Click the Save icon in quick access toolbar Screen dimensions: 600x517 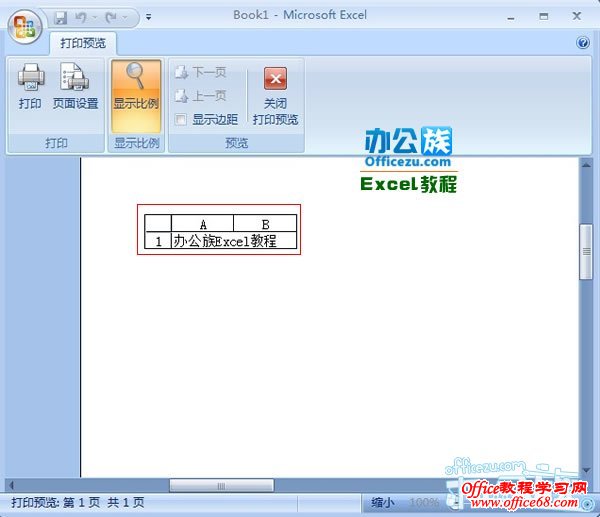pyautogui.click(x=60, y=17)
